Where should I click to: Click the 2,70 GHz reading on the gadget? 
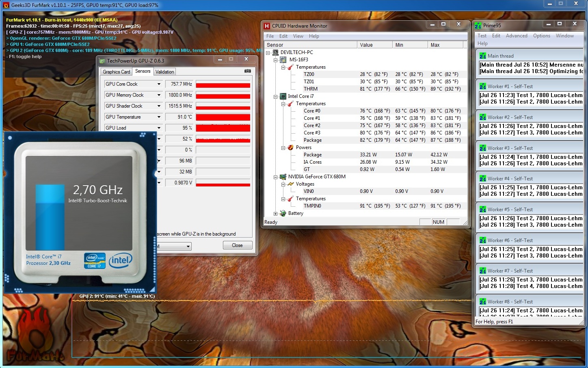[x=97, y=190]
